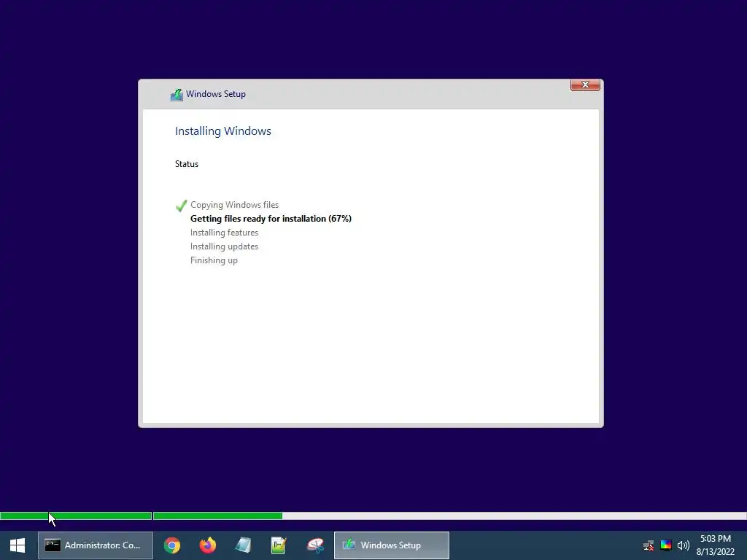Viewport: 747px width, 560px height.
Task: Select the 'Installing updates' step
Action: point(224,246)
